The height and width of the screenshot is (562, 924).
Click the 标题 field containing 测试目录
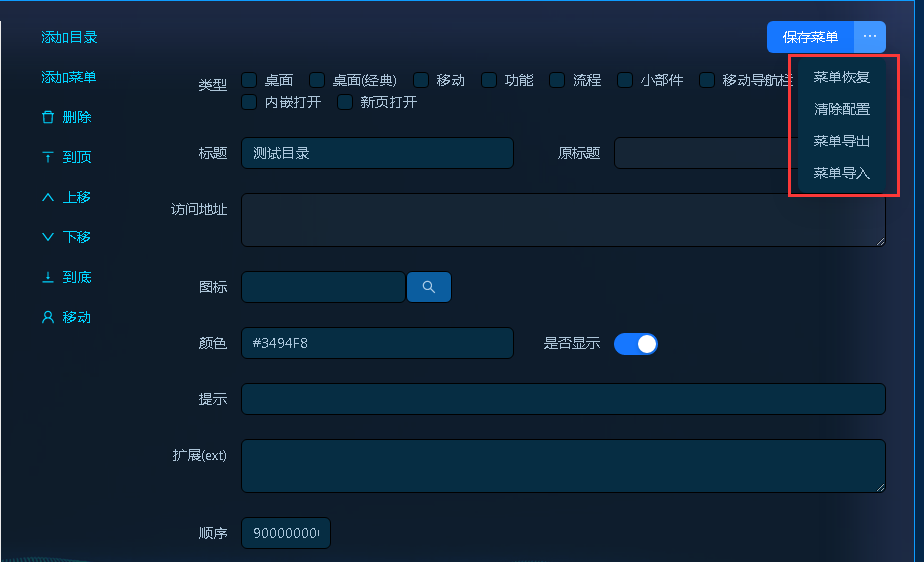tap(377, 153)
